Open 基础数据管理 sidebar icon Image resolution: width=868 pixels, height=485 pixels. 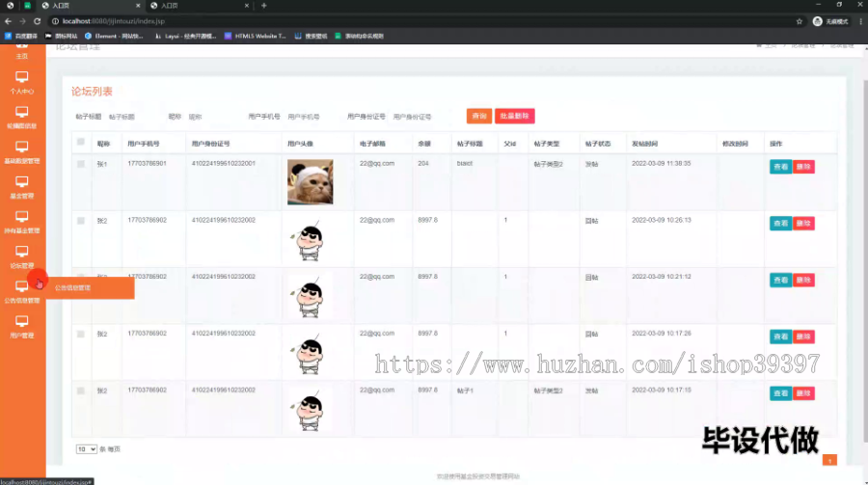(21, 147)
